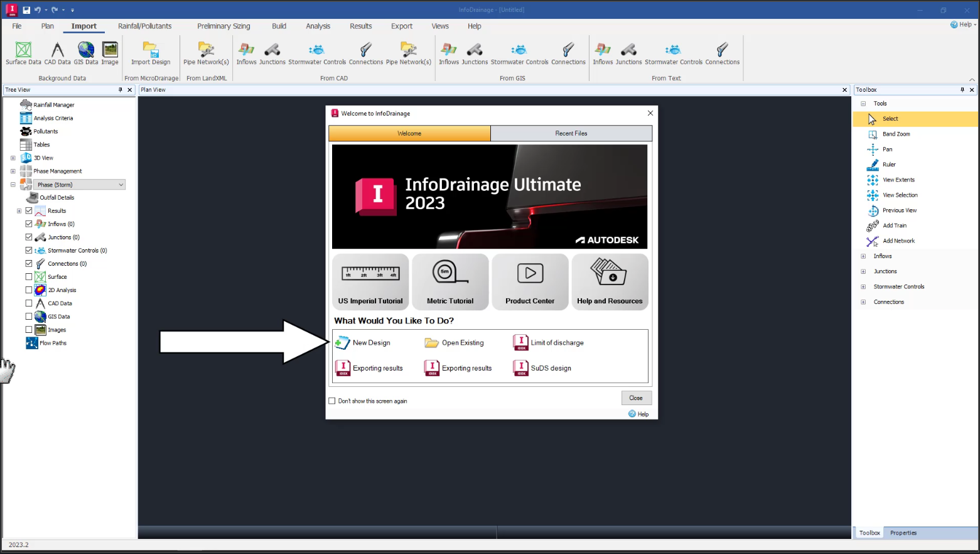Open the Rainfall/Pollutants ribbon tab

(145, 26)
